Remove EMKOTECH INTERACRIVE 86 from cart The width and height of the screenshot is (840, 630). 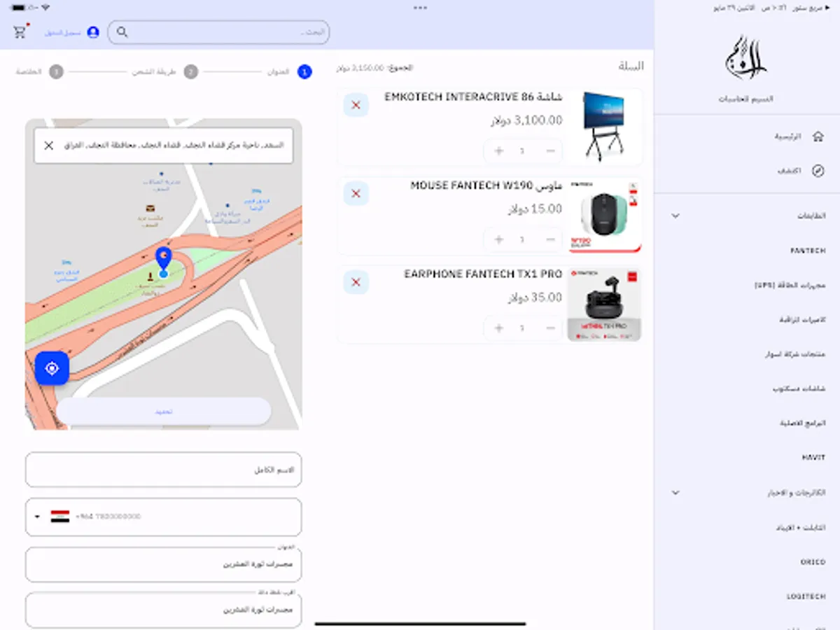[x=356, y=105]
